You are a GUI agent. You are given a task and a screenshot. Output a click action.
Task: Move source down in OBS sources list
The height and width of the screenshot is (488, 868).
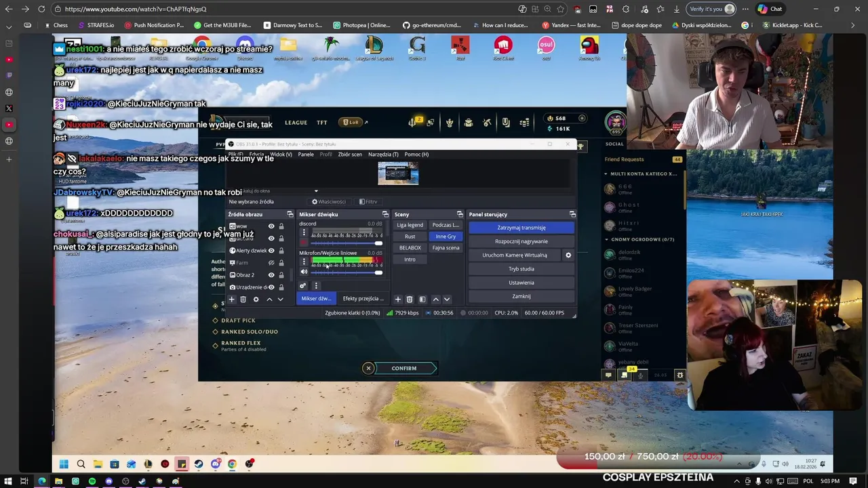[280, 300]
